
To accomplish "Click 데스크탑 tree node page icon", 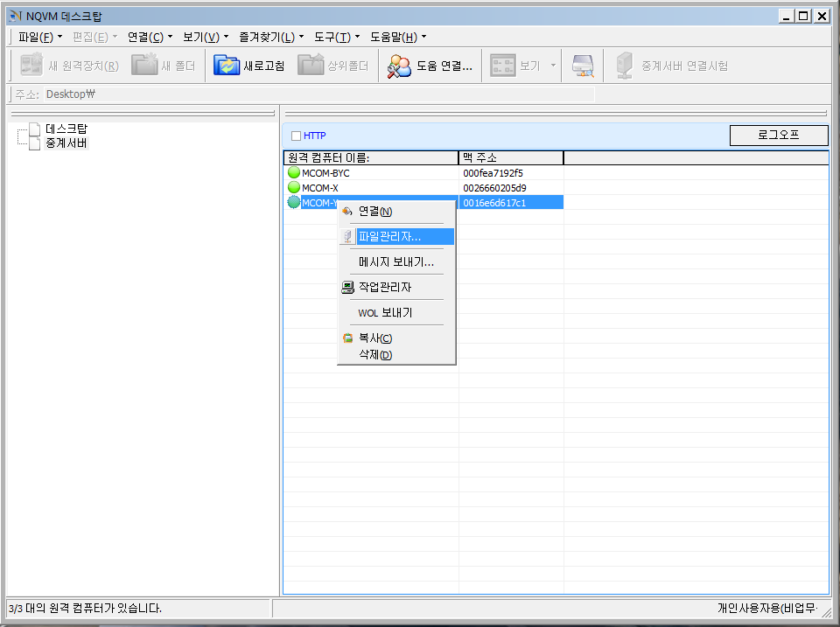I will tap(35, 129).
